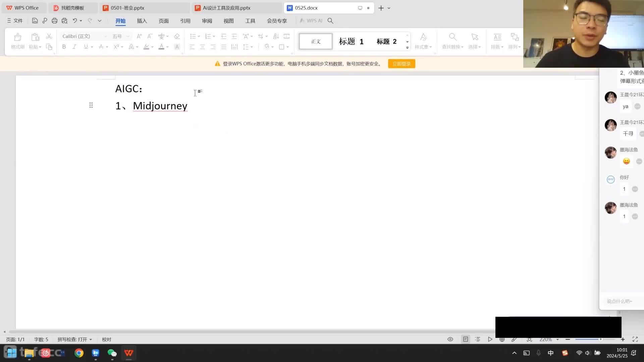644x362 pixels.
Task: Click the save icon in quick toolbar
Action: coord(35,21)
